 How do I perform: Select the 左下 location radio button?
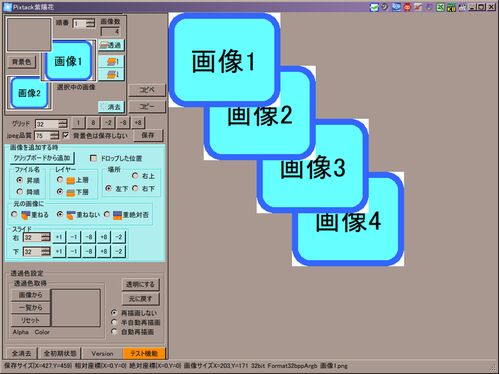tap(108, 188)
